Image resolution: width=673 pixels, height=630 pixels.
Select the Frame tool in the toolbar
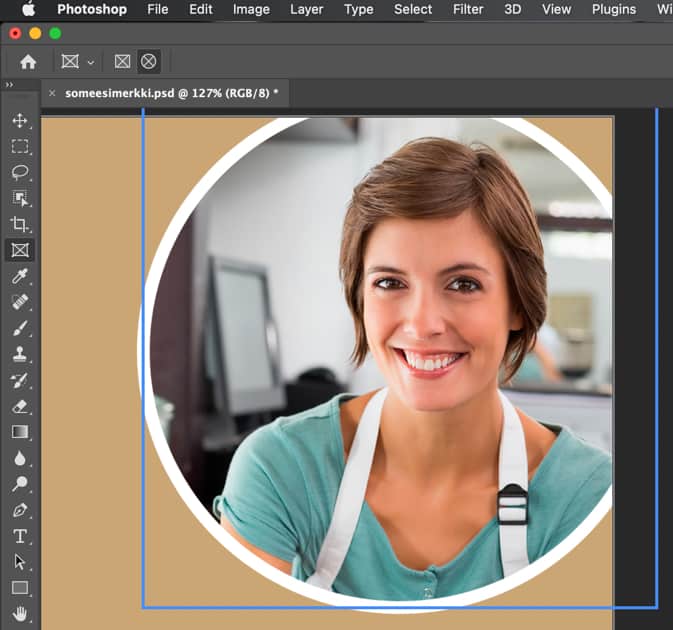click(20, 250)
